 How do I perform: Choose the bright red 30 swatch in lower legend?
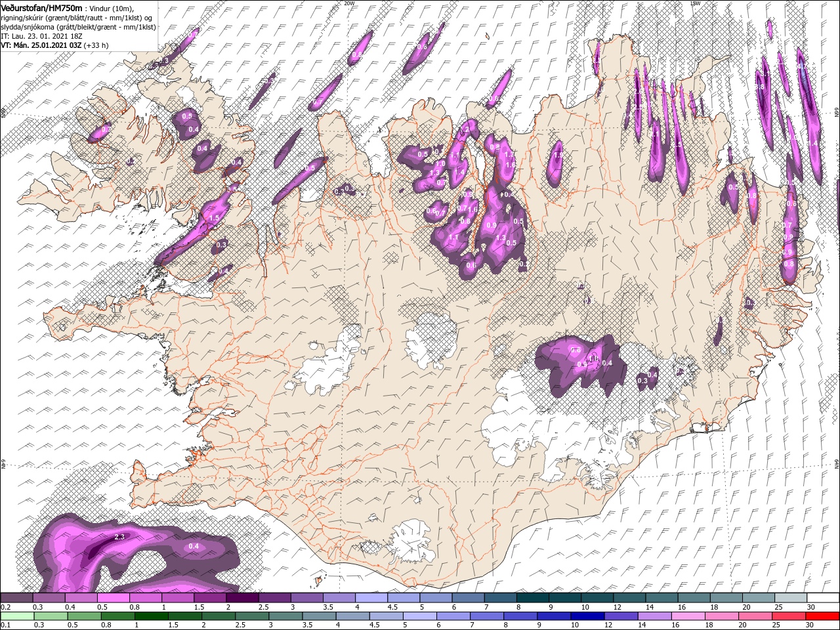[x=822, y=616]
